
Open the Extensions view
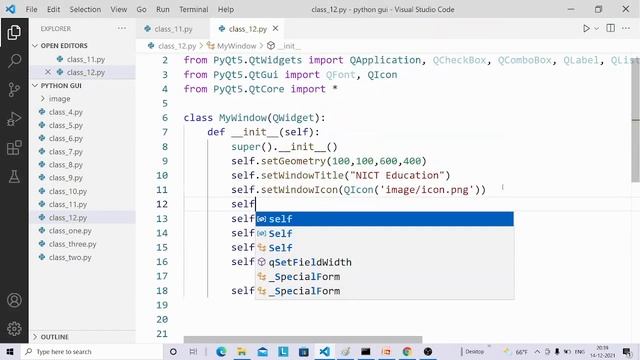click(14, 148)
